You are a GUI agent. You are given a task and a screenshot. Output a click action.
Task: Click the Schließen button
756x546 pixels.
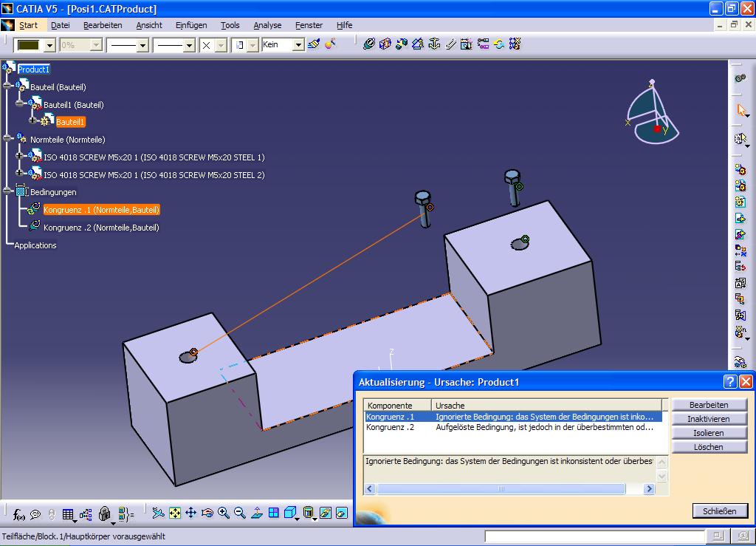pos(719,511)
